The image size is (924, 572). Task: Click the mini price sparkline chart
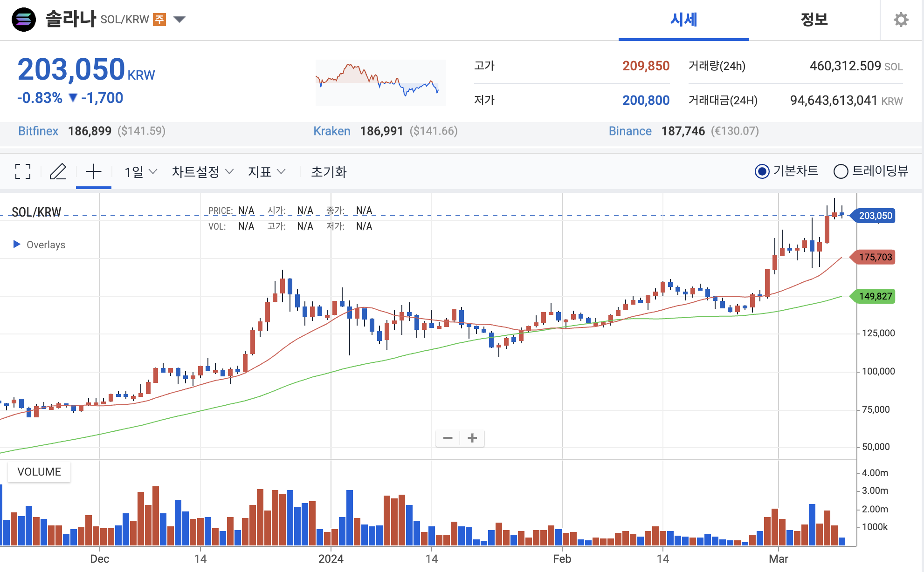coord(380,82)
